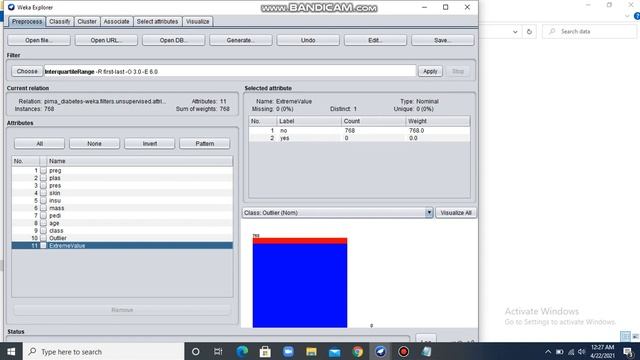
Task: Open the notepad-like app on taskbar
Action: pos(427,351)
